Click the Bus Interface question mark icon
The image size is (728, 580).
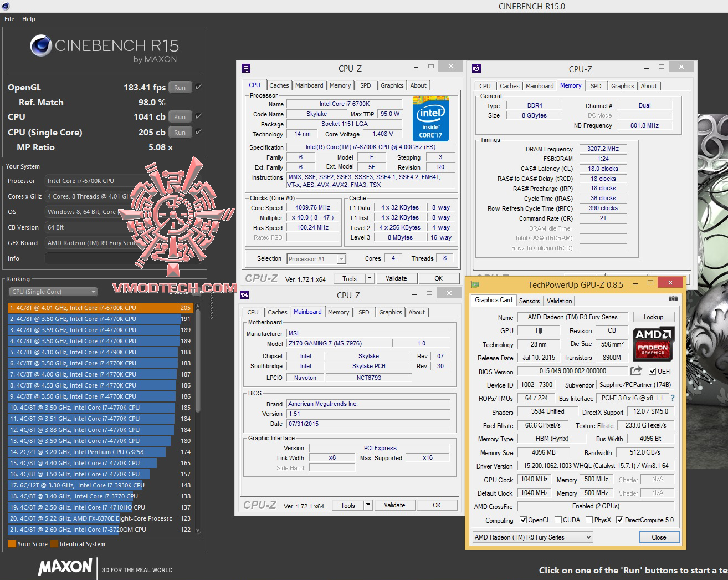[x=673, y=398]
